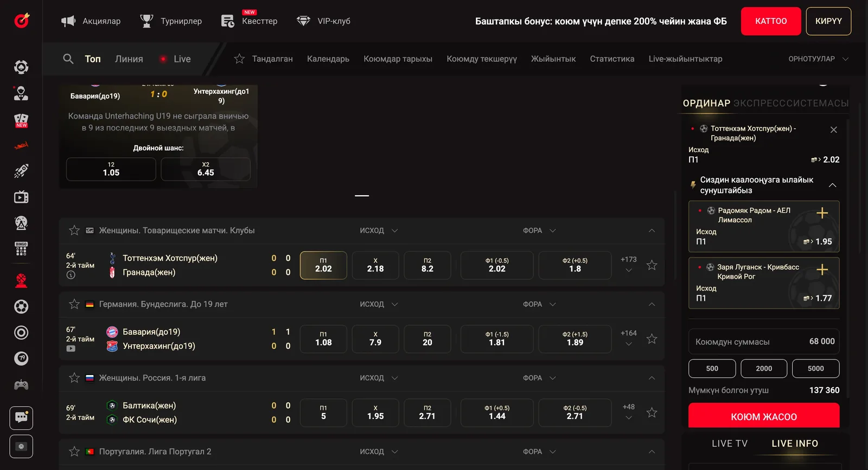
Task: Collapse the Германия. Бундеслига section
Action: pyautogui.click(x=652, y=304)
